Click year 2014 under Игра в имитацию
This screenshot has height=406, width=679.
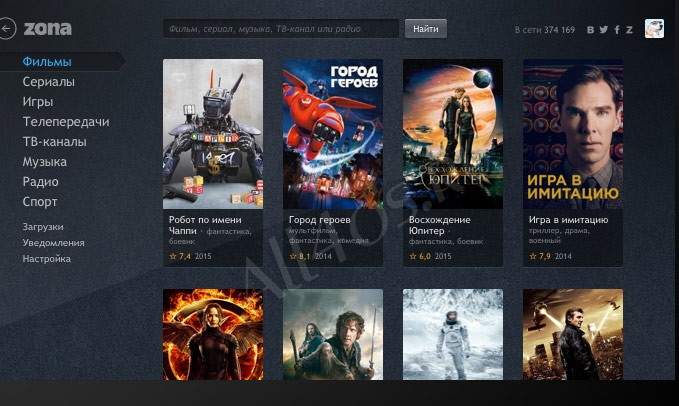pyautogui.click(x=563, y=256)
